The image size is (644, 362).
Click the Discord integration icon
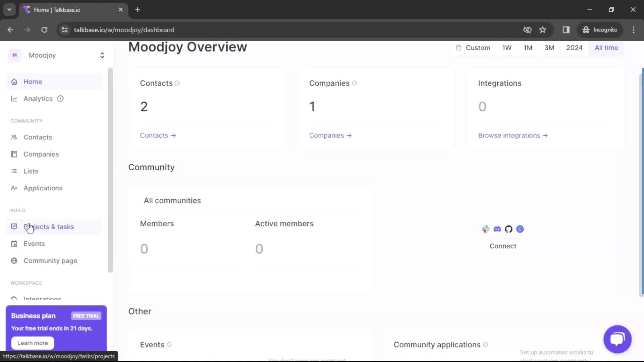pos(497,229)
